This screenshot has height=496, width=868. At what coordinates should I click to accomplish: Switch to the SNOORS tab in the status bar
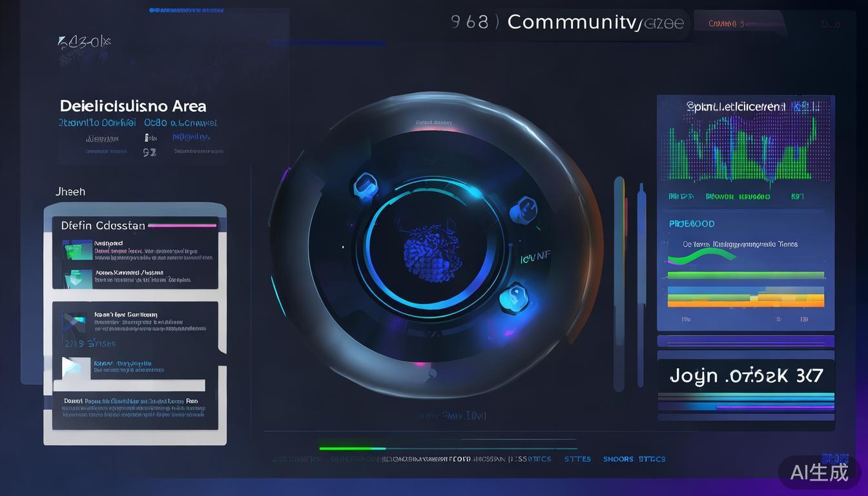pyautogui.click(x=617, y=459)
